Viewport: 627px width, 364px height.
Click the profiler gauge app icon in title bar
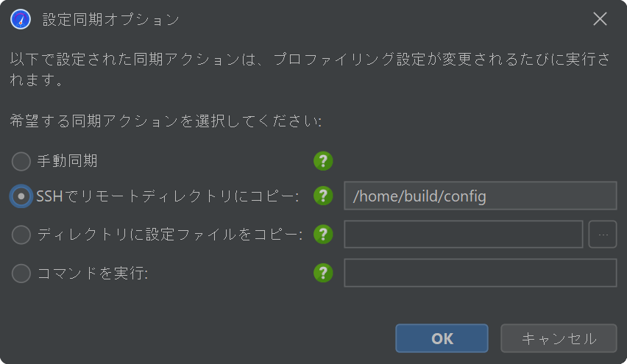click(21, 19)
